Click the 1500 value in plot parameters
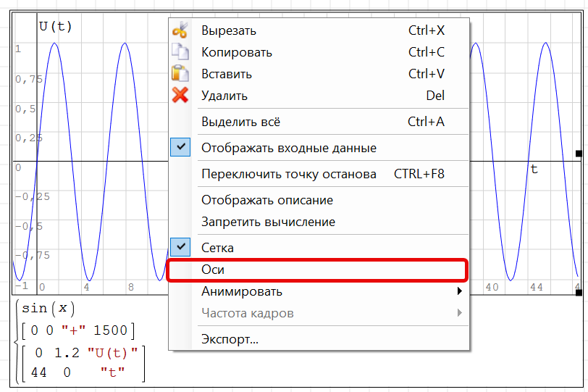Image resolution: width=588 pixels, height=392 pixels. click(x=110, y=331)
